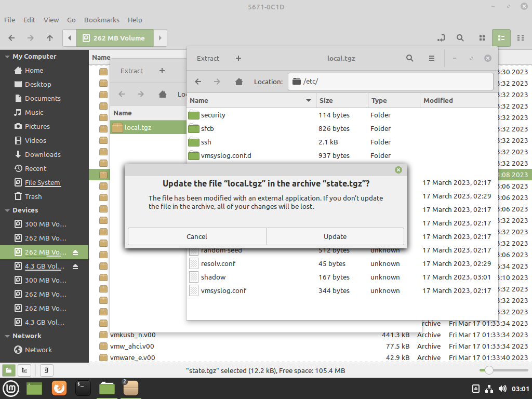Click Extract in the state.tgz window
The height and width of the screenshot is (399, 532).
131,71
